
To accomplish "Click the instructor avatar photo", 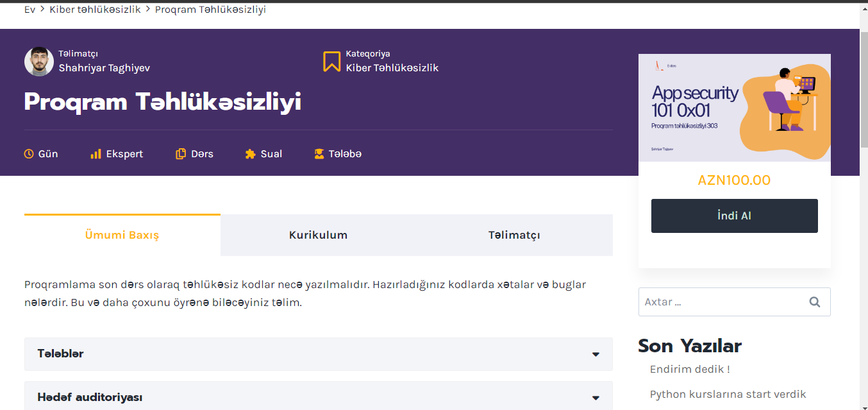I will (39, 62).
